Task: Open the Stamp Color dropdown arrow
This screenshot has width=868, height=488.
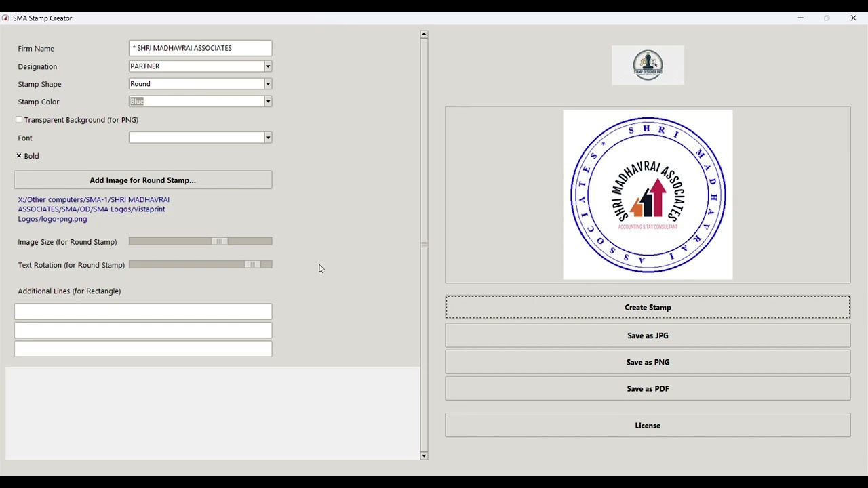Action: point(268,102)
